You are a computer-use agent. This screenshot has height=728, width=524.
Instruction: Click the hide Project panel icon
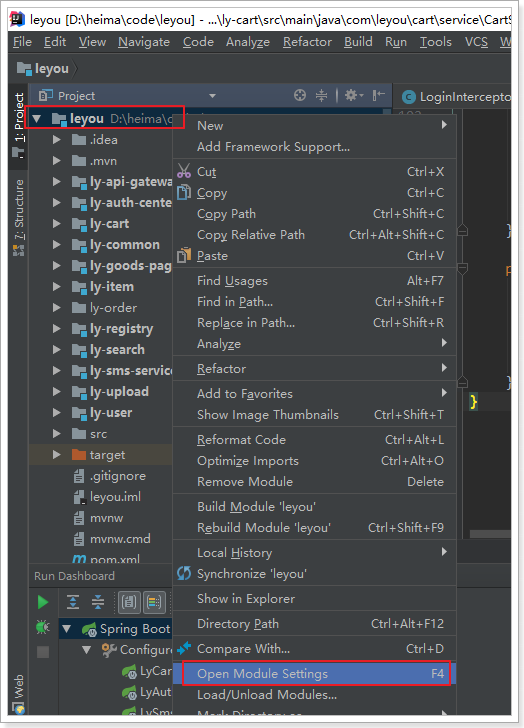click(379, 95)
